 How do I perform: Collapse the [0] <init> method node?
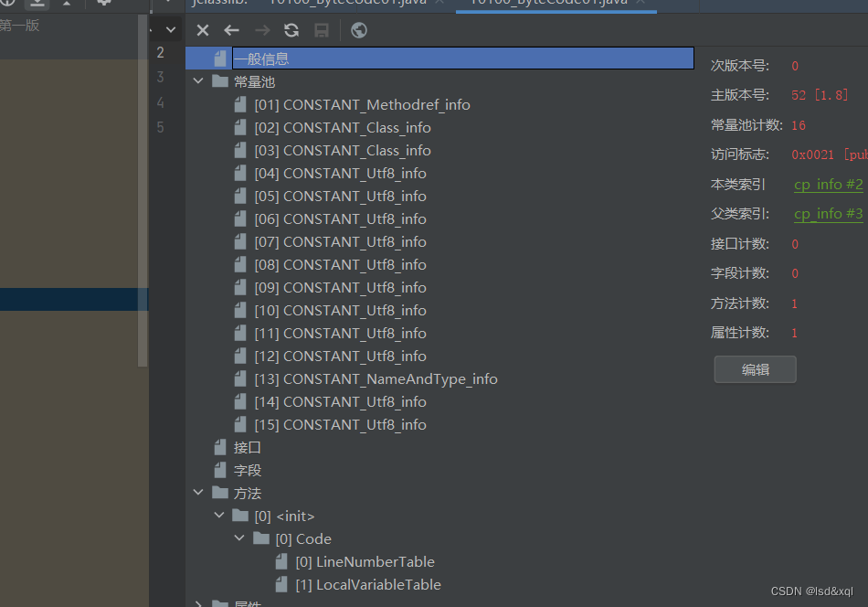coord(219,516)
